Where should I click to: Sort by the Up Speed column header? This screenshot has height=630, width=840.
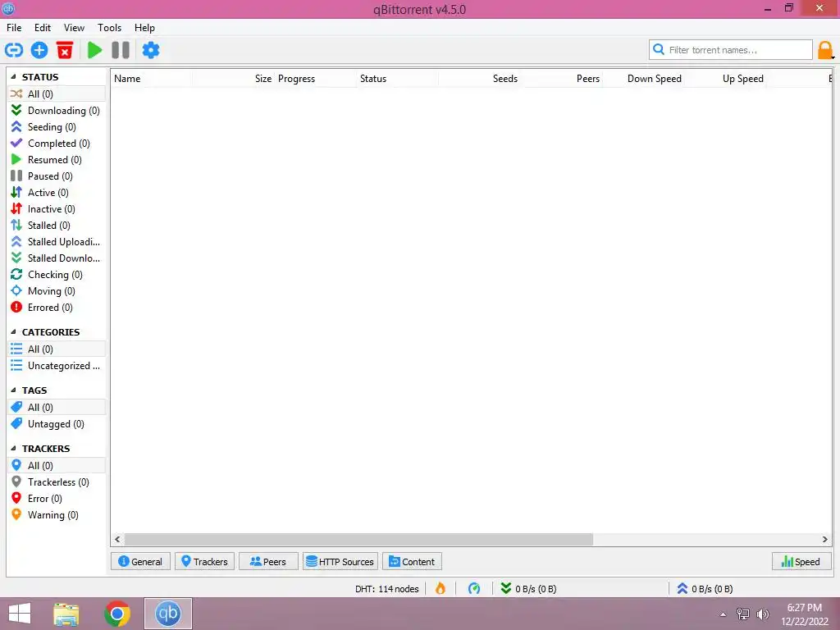pyautogui.click(x=725, y=79)
